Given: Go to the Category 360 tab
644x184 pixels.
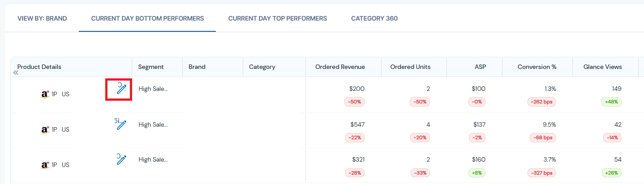Looking at the screenshot, I should (x=374, y=18).
